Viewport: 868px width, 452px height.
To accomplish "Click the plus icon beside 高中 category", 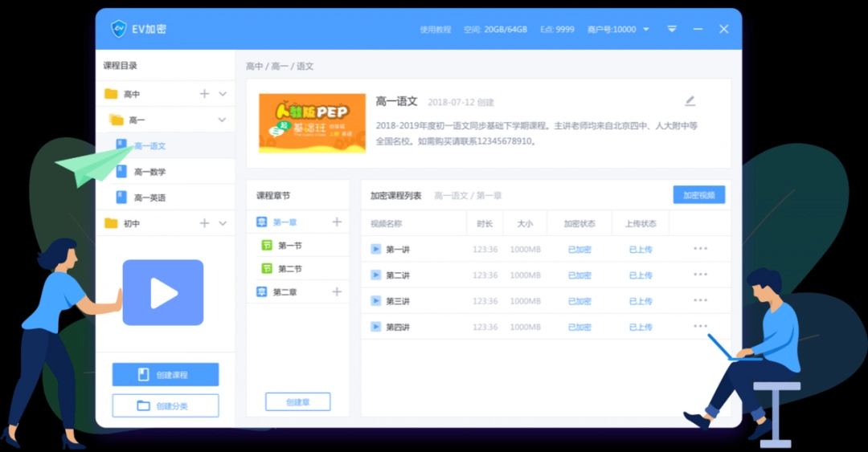I will 204,94.
